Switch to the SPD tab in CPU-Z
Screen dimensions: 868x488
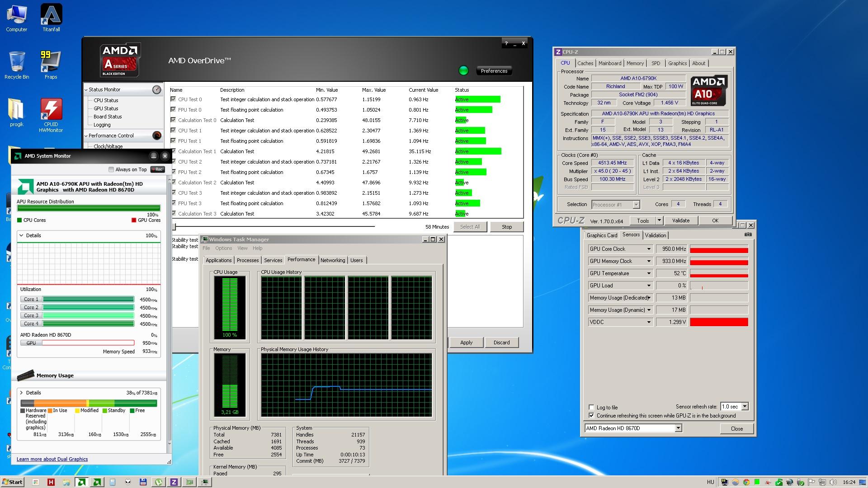tap(656, 63)
